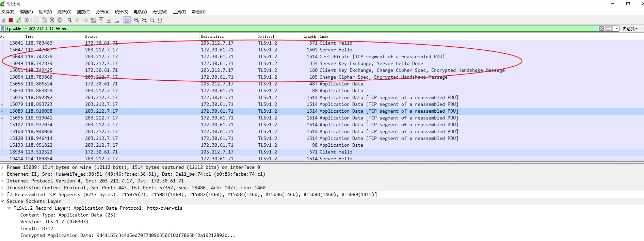Select packet 15054 Change Cipher Spec row
Viewport: 644px width, 241px height.
pos(322,77)
